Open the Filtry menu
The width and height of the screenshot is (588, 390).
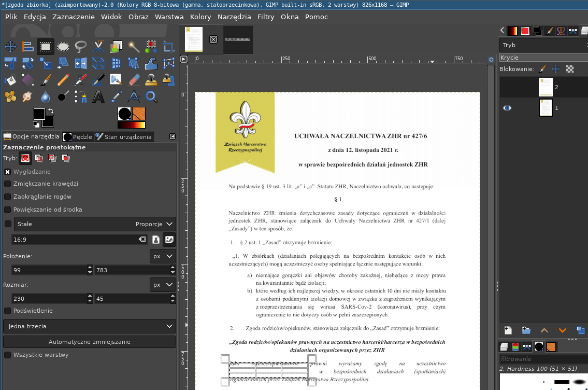pos(266,17)
